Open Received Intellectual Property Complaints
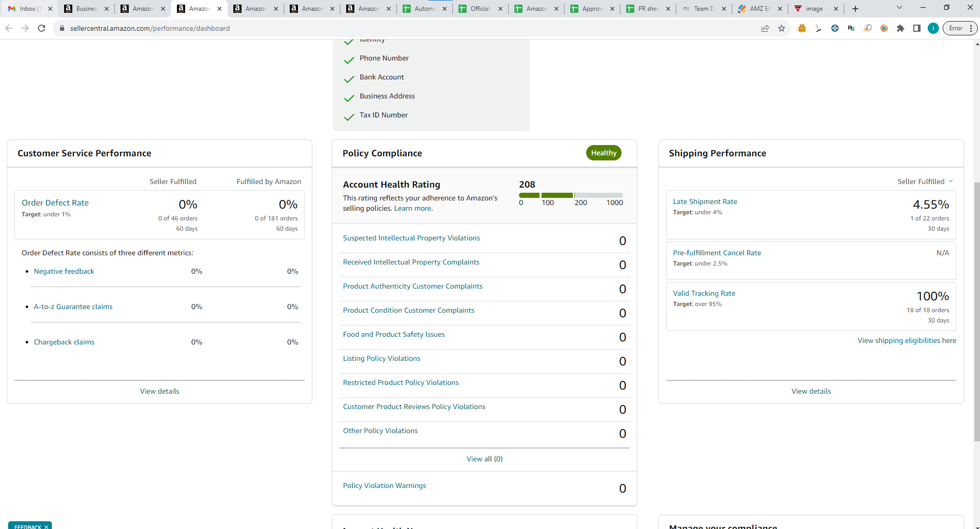This screenshot has height=529, width=980. coord(411,262)
